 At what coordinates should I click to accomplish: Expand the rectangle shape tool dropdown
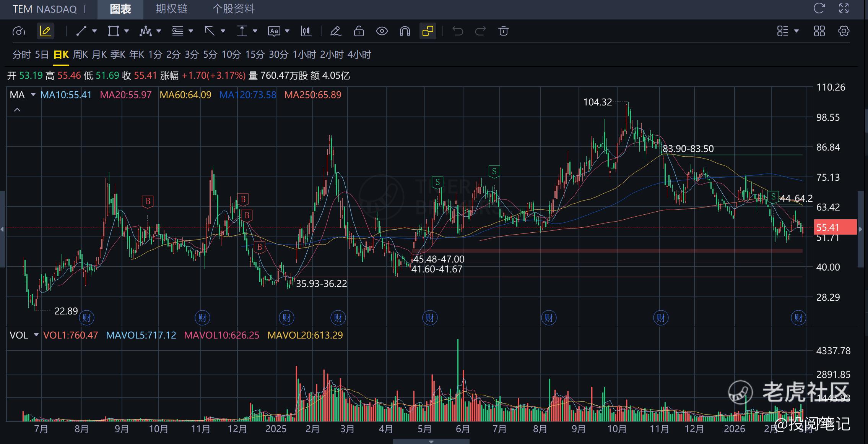127,31
